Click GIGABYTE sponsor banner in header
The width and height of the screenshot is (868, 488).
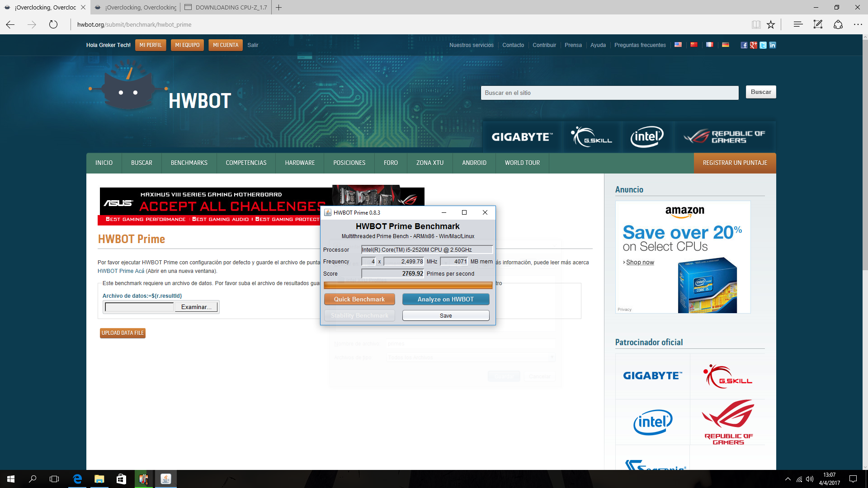tap(522, 136)
